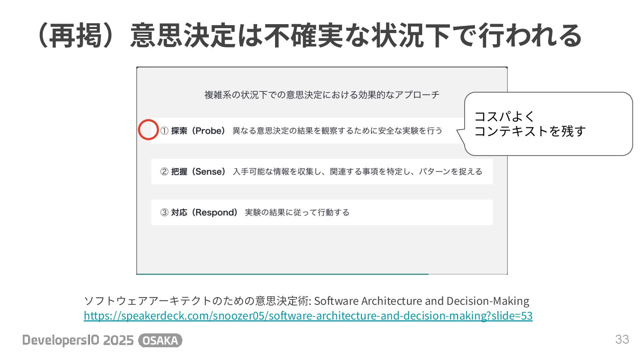Click the OSAKA badge in footer
This screenshot has width=644, height=362.
tap(161, 341)
